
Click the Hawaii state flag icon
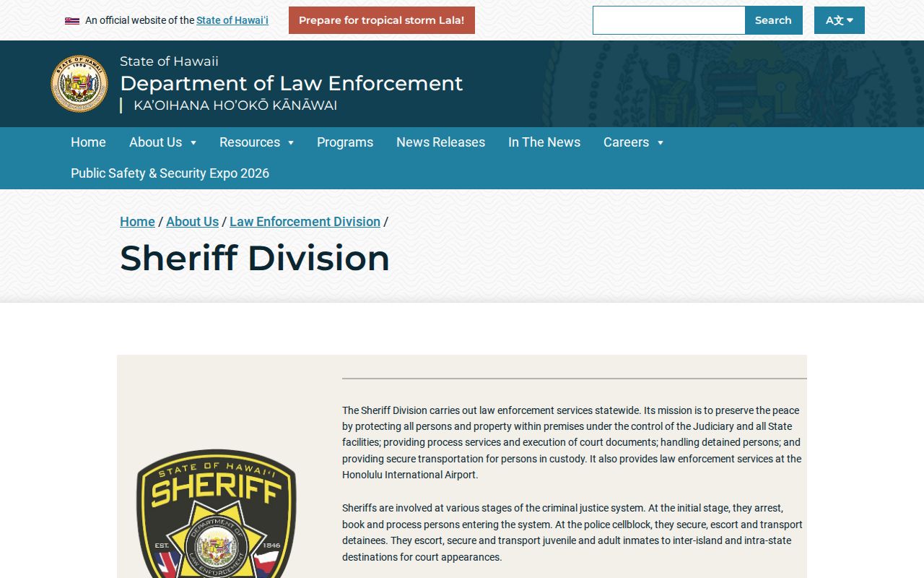coord(72,21)
